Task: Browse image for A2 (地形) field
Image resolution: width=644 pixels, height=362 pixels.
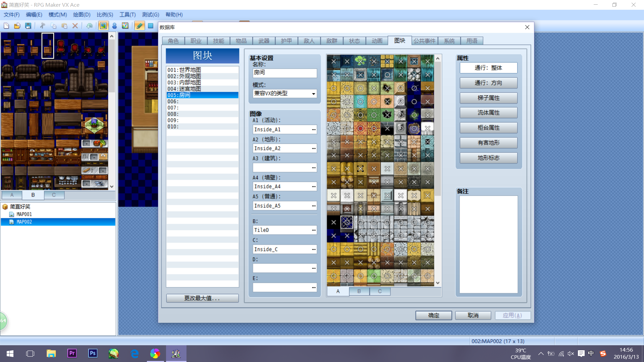Action: point(314,148)
